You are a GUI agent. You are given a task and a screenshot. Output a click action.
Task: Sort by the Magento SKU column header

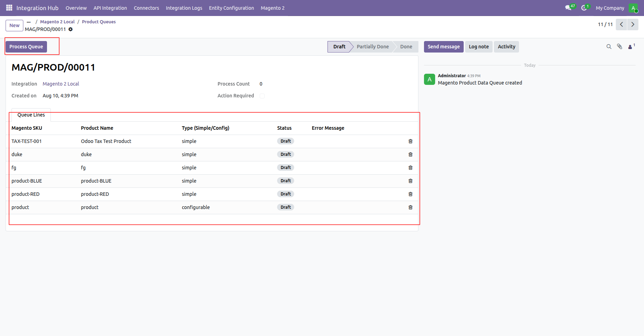click(27, 128)
